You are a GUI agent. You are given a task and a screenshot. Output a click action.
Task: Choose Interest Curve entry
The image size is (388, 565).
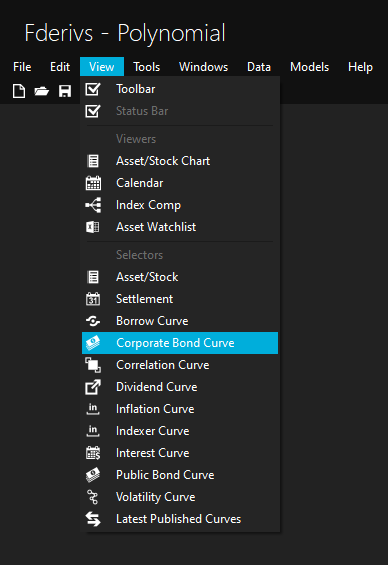(x=180, y=453)
